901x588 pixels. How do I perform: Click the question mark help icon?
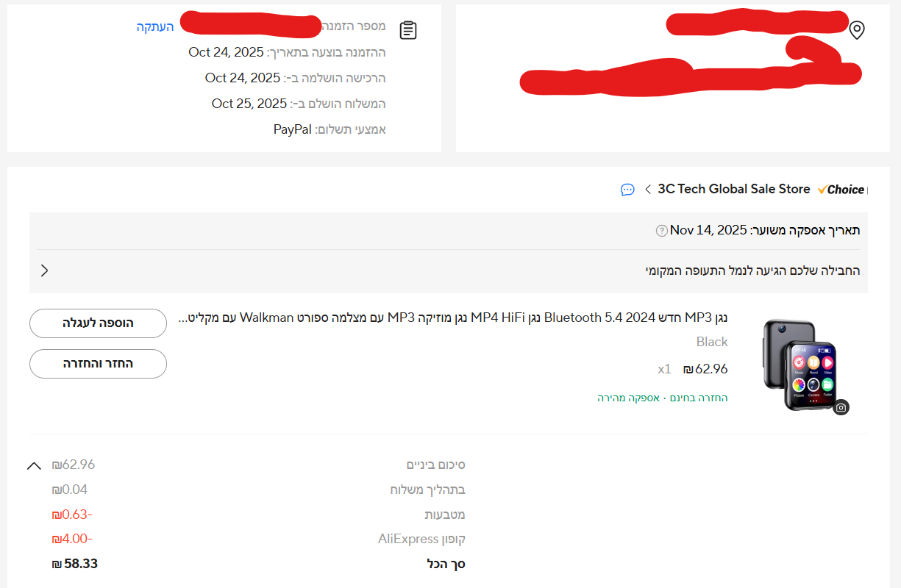(x=662, y=231)
